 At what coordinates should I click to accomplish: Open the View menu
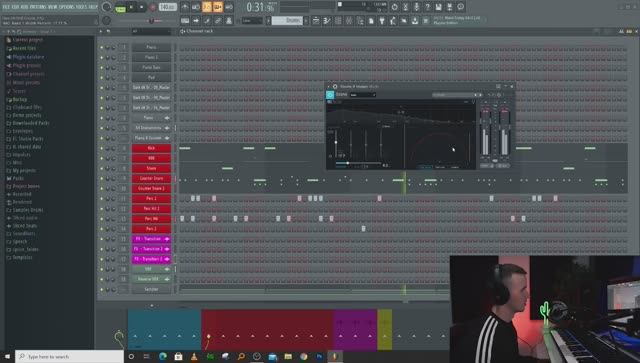(53, 7)
